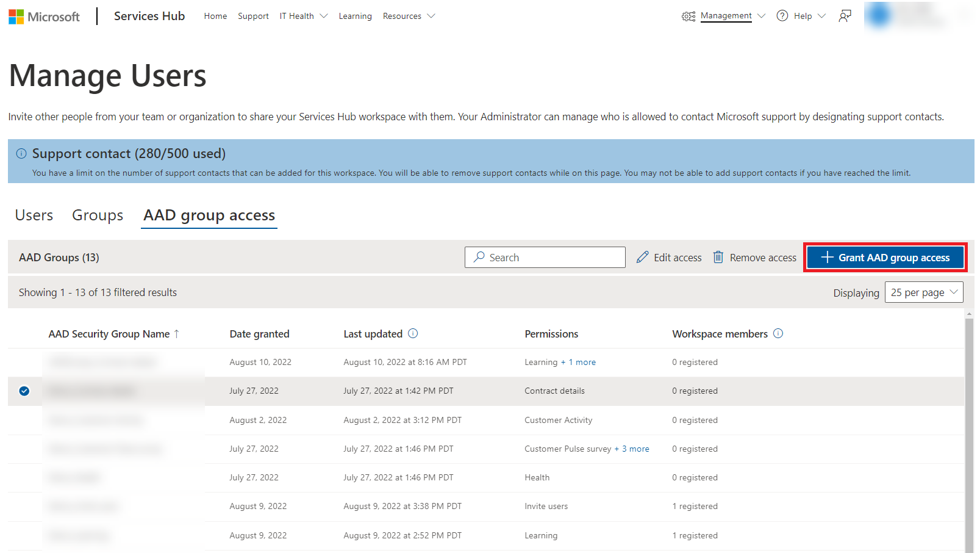This screenshot has height=553, width=980.
Task: Click the Date granted column header
Action: tap(259, 334)
